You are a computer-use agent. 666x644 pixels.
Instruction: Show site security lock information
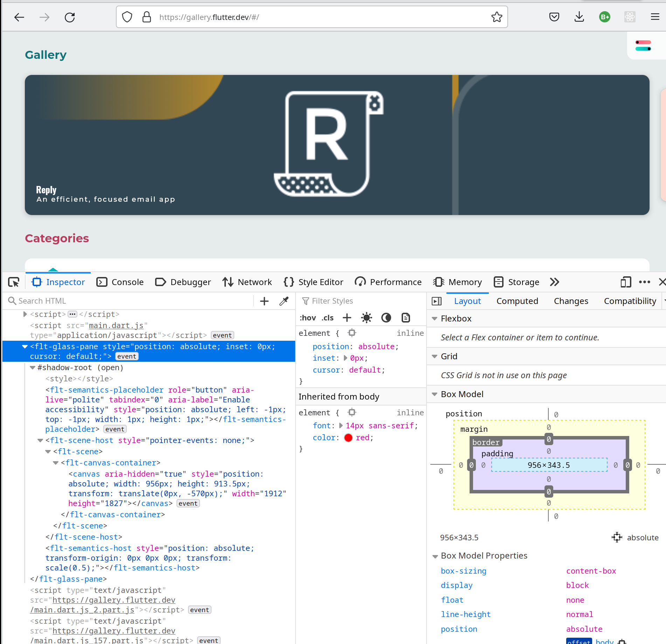[147, 17]
